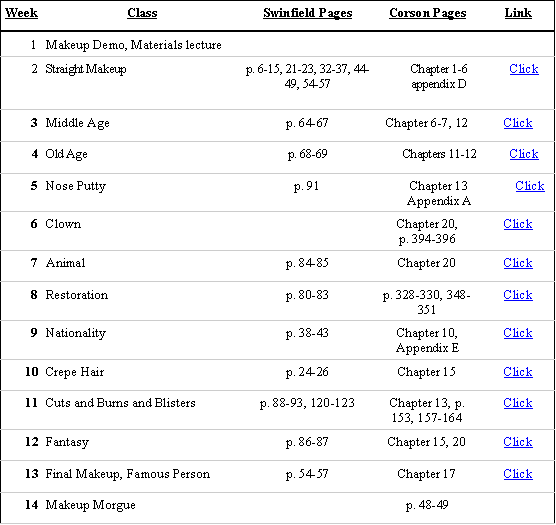Select the Week column header

[x=21, y=13]
